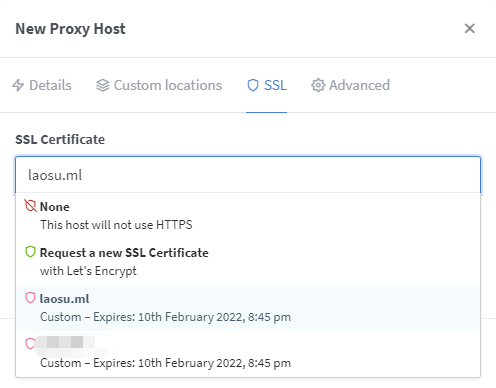Click the lightning bolt Details icon

click(18, 85)
